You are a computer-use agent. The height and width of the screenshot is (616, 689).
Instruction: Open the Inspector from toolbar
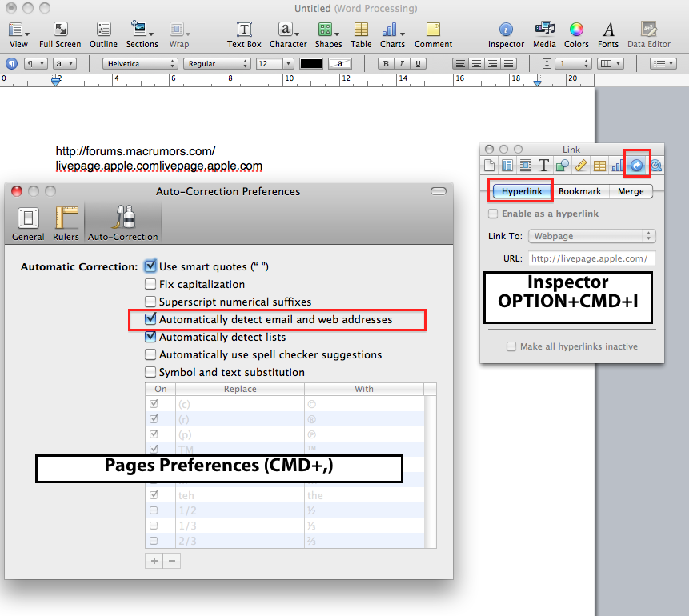(x=506, y=34)
